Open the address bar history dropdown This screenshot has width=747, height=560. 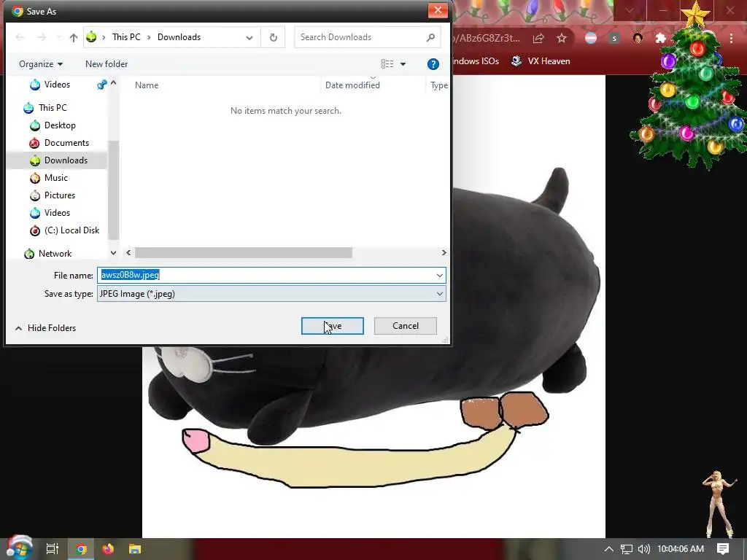click(249, 38)
